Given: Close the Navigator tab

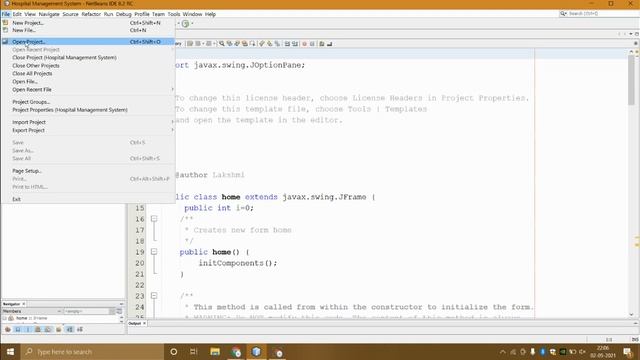Looking at the screenshot, I should (x=24, y=304).
